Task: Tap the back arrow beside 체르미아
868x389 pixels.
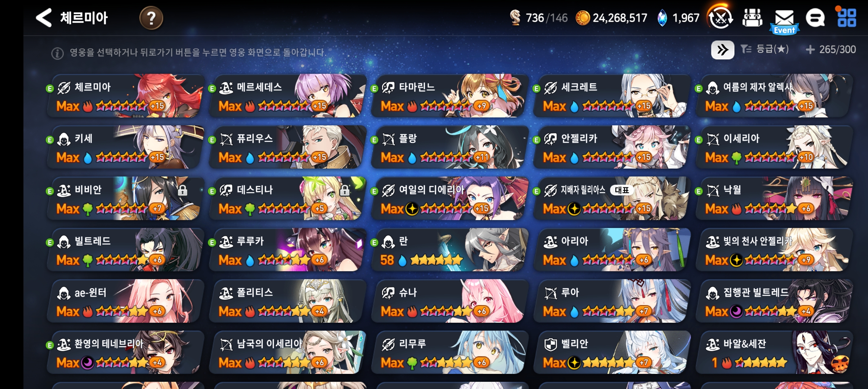Action: tap(44, 18)
